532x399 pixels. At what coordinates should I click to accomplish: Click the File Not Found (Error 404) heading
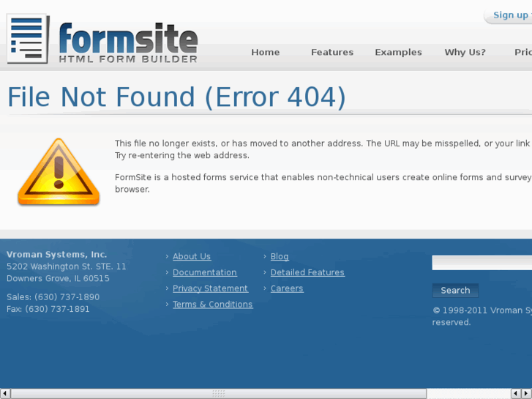pyautogui.click(x=176, y=97)
